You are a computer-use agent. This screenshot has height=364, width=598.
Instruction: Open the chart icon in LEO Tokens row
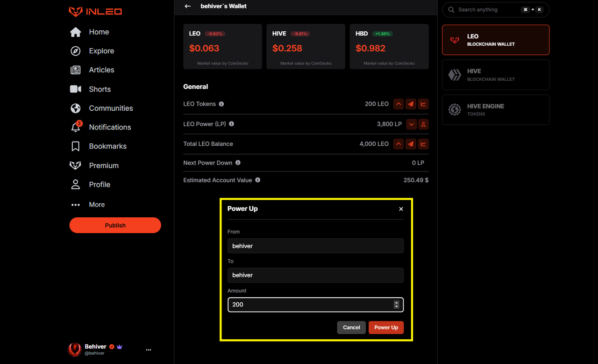pyautogui.click(x=423, y=104)
